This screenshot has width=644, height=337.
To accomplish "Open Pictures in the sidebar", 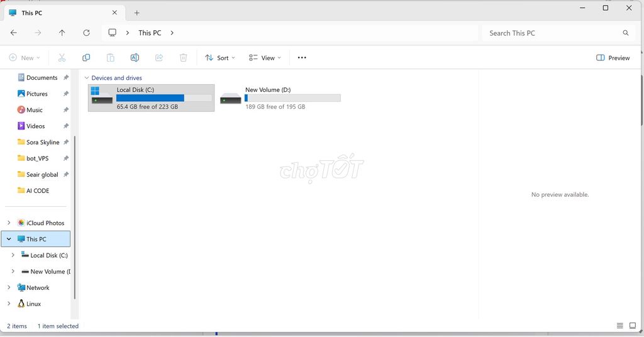I will tap(33, 94).
